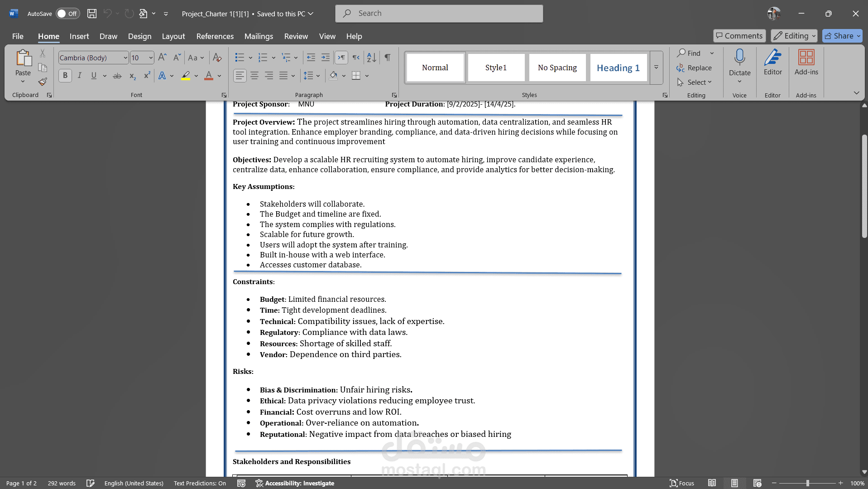Increase font size with grow font icon
The image size is (868, 489).
(162, 58)
